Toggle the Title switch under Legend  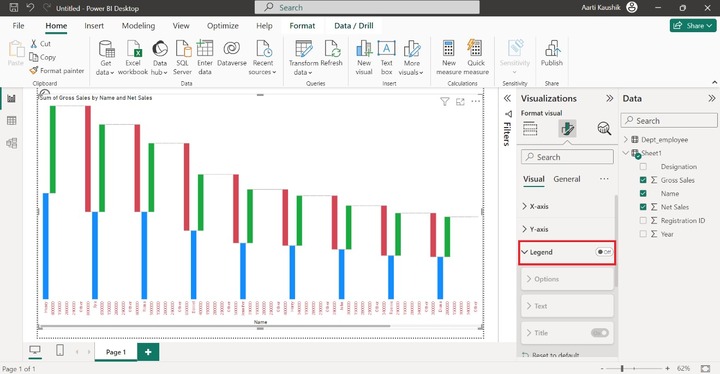[x=600, y=333]
